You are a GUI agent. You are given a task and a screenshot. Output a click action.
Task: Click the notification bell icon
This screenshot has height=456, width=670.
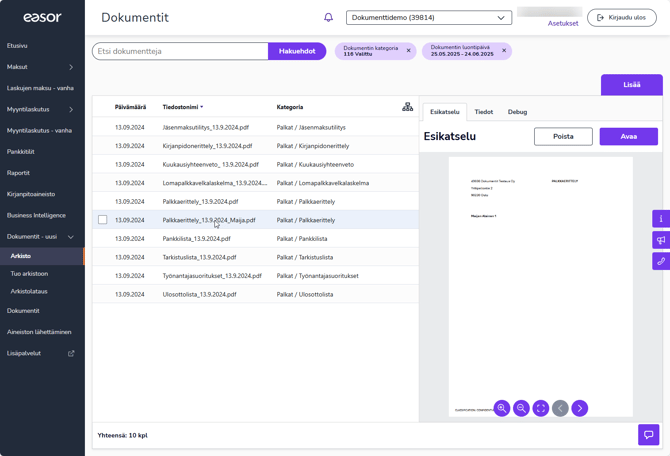tap(328, 18)
